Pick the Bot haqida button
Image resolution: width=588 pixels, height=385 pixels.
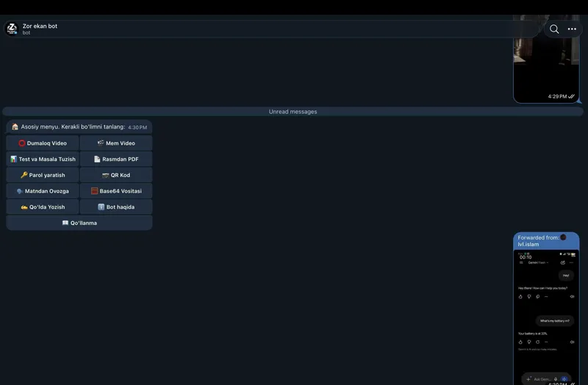116,207
